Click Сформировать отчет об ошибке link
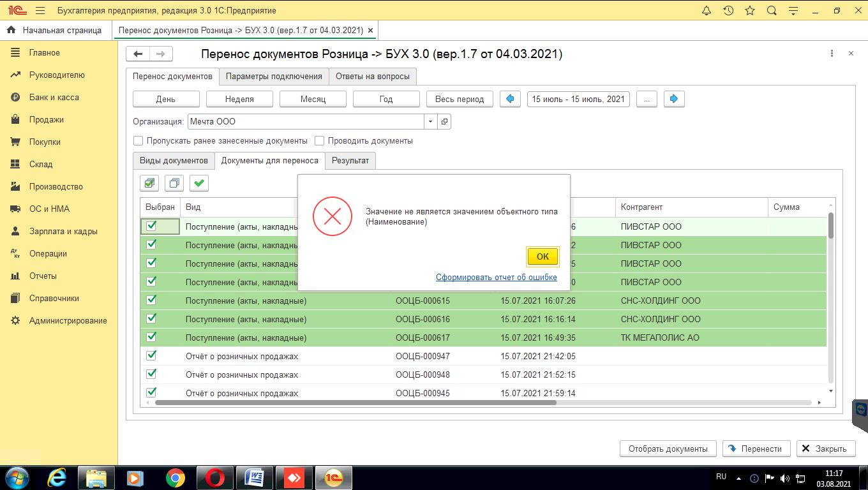 click(497, 277)
